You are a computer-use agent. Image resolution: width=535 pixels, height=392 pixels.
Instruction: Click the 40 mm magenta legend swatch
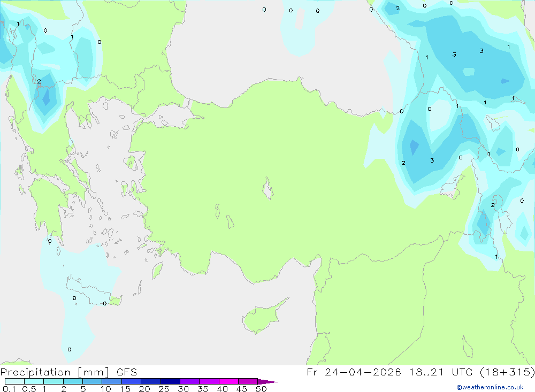[228, 381]
